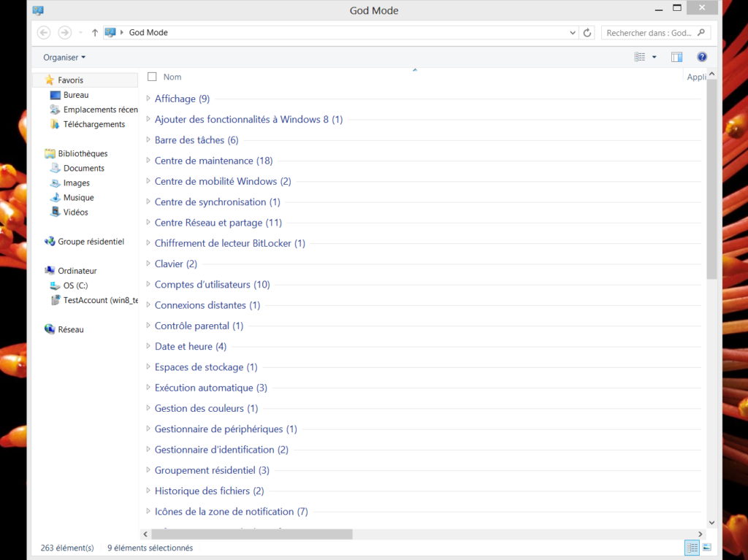The image size is (748, 560).
Task: Click Exécution automatique (3) heading
Action: [x=211, y=388]
